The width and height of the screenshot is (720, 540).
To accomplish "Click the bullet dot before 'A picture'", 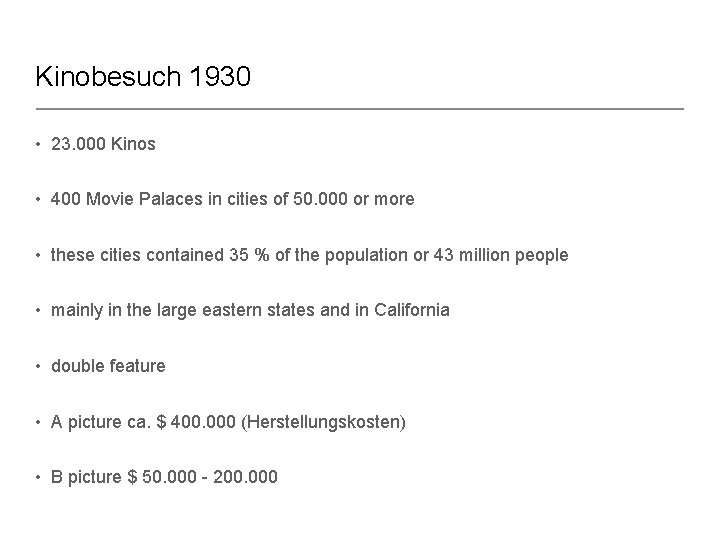I will [x=37, y=422].
